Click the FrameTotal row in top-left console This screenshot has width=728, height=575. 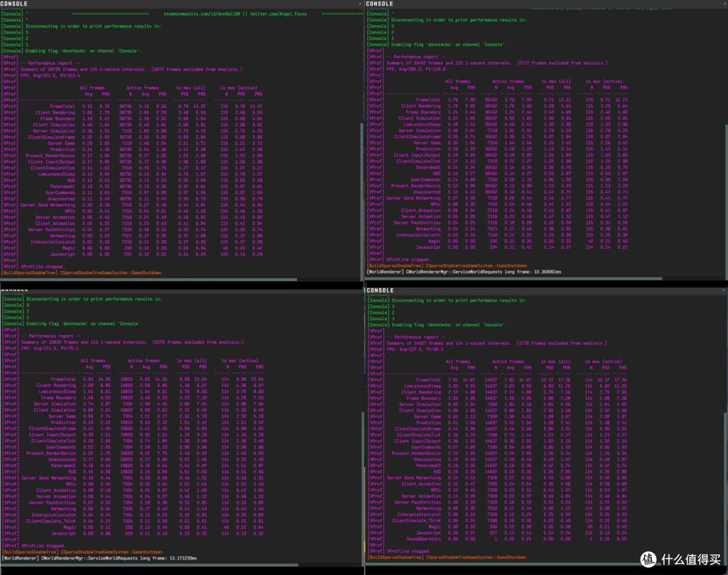click(x=132, y=107)
